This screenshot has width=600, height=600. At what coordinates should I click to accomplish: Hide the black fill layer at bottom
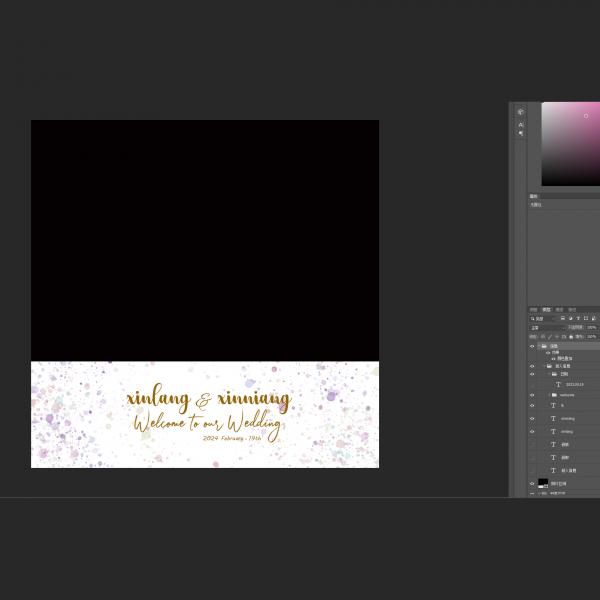point(532,483)
